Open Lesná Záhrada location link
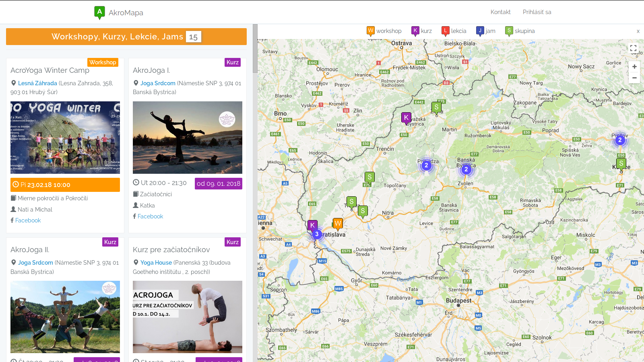This screenshot has height=362, width=644. click(37, 83)
